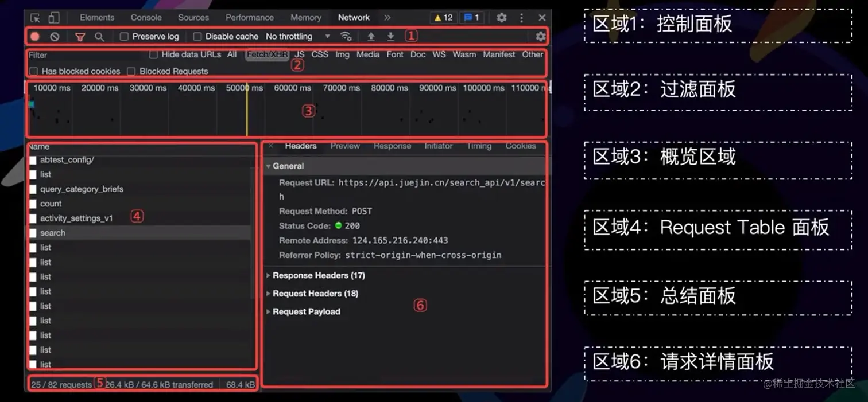Select the Headers detail tab
Image resolution: width=868 pixels, height=402 pixels.
pyautogui.click(x=301, y=146)
